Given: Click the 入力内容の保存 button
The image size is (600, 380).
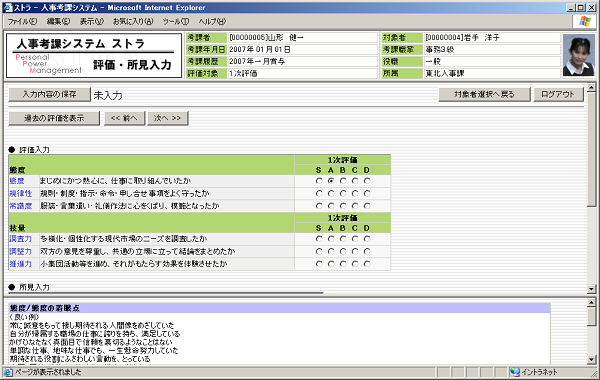Looking at the screenshot, I should coord(49,94).
